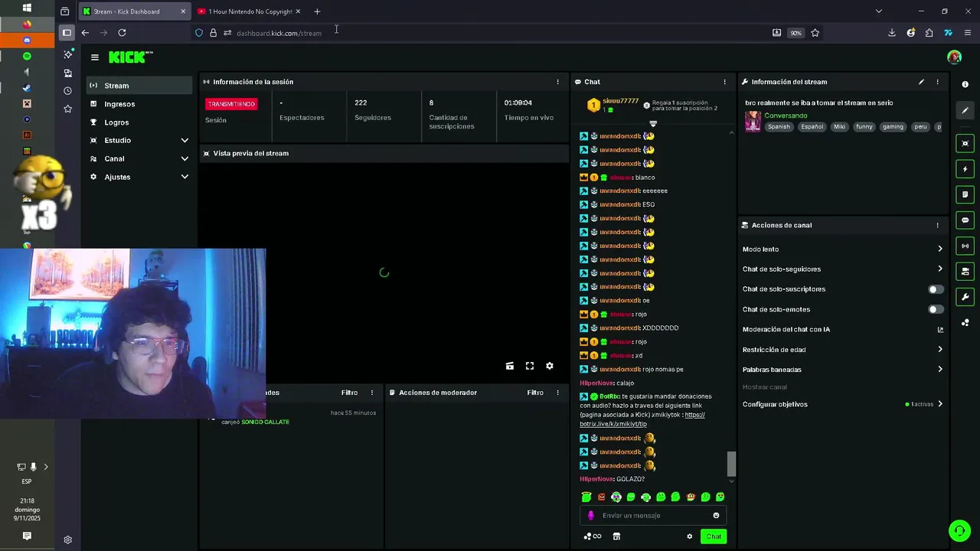Click the KICK logo

coord(130,57)
